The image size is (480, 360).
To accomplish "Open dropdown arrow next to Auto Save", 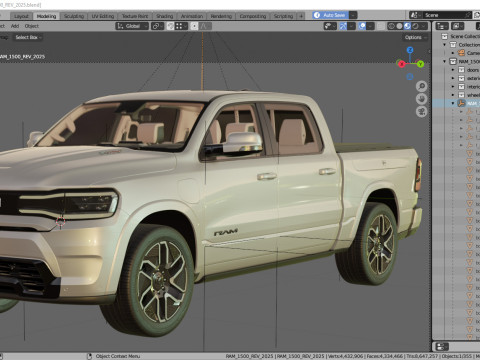I will [x=353, y=15].
